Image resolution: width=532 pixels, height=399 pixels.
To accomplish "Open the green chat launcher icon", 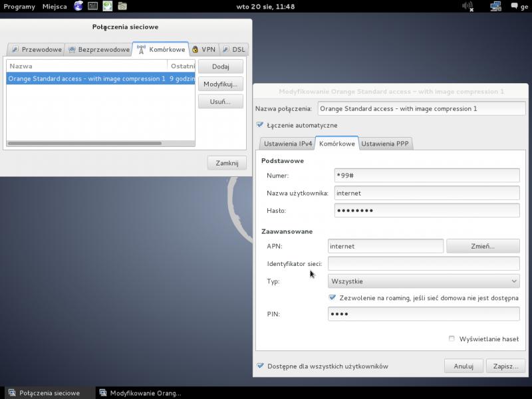I will [x=107, y=7].
